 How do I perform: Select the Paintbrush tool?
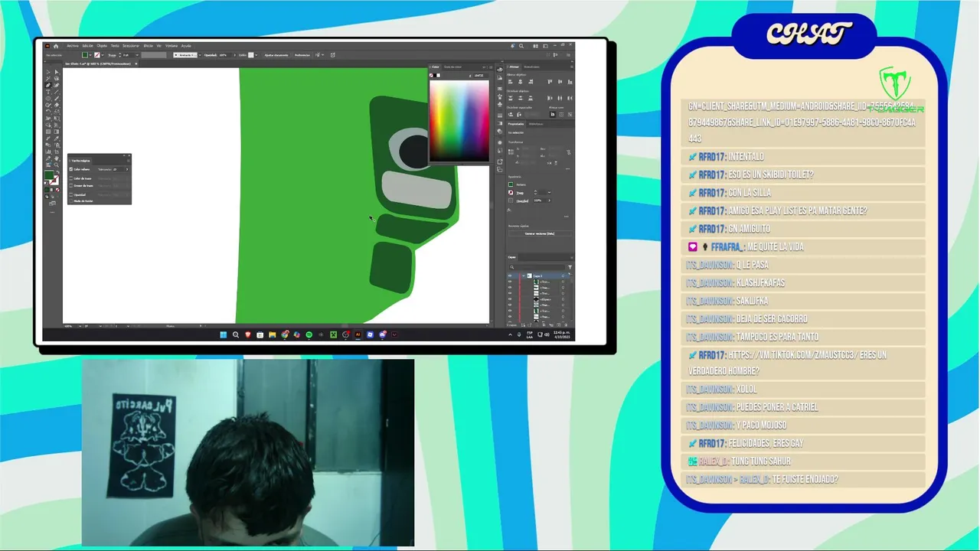tap(57, 98)
